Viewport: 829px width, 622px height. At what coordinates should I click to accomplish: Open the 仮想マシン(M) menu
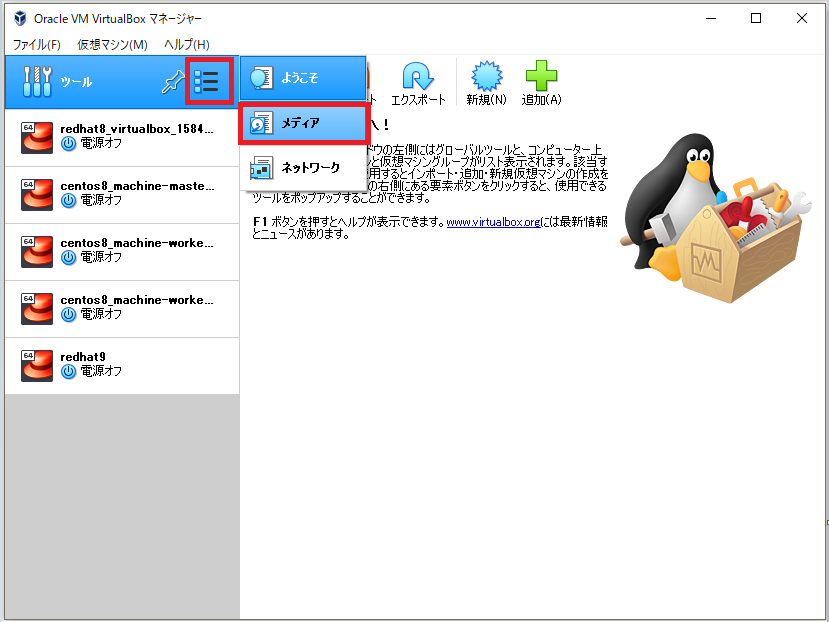[x=112, y=44]
